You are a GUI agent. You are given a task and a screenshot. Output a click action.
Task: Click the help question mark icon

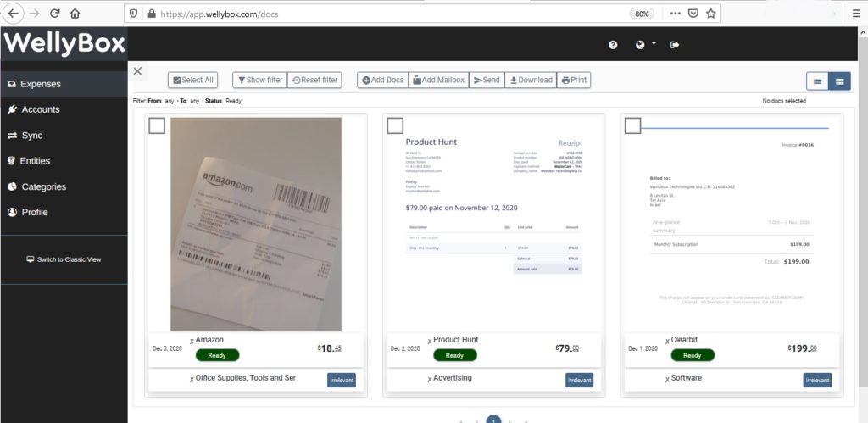point(613,45)
